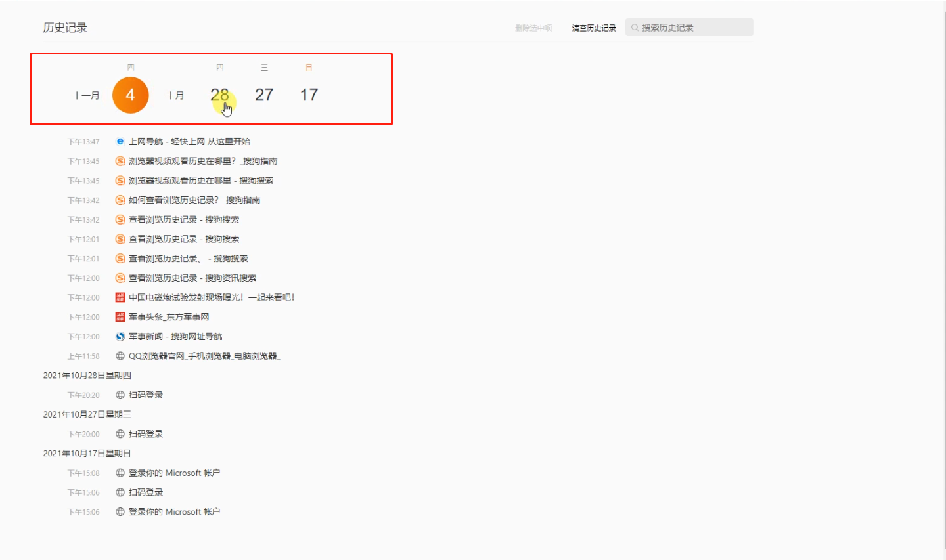Viewport: 946px width, 560px height.
Task: Open 如何查看浏览历史记录？_搜狗指南 link
Action: [194, 200]
